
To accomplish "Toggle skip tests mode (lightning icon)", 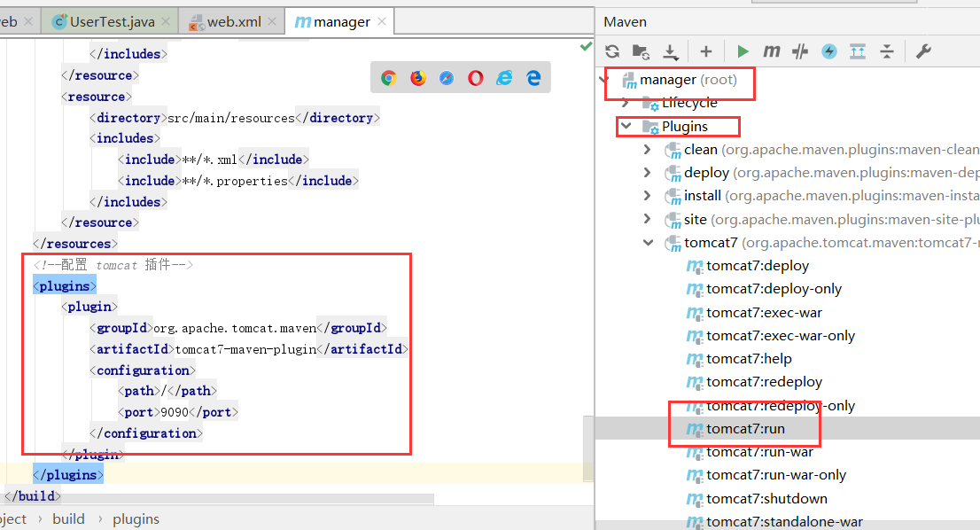I will (829, 51).
